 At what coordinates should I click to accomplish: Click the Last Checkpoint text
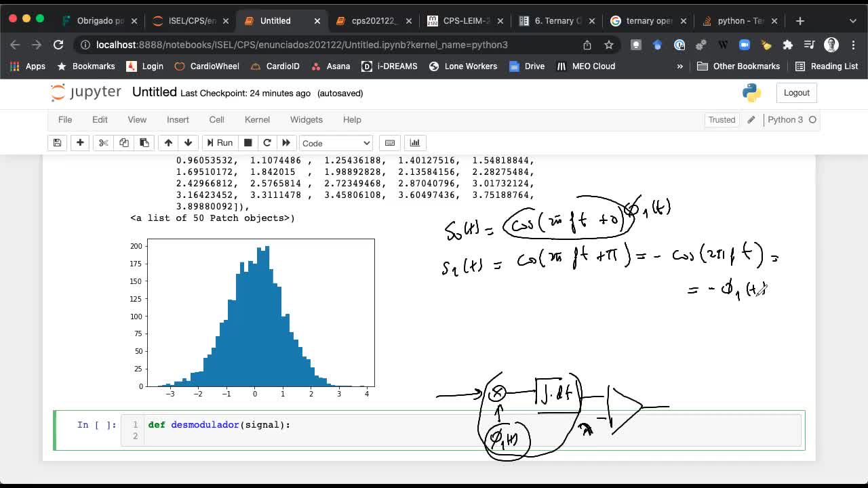(245, 93)
